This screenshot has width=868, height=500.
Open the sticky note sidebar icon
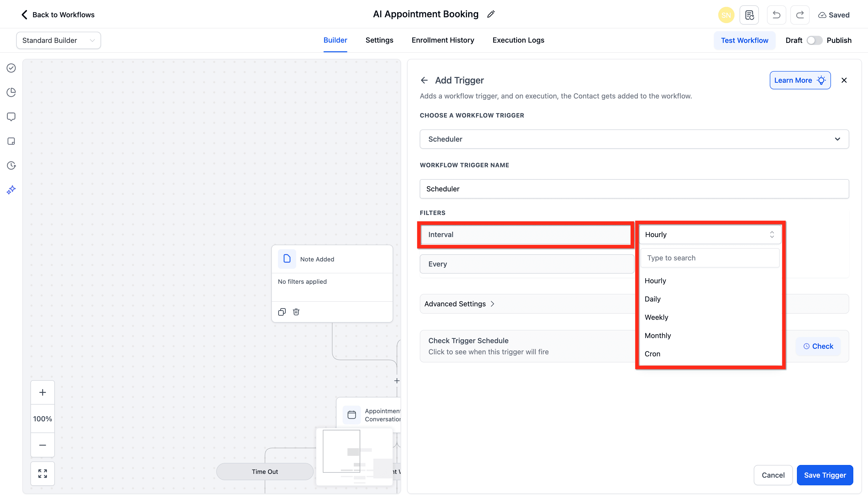point(11,141)
